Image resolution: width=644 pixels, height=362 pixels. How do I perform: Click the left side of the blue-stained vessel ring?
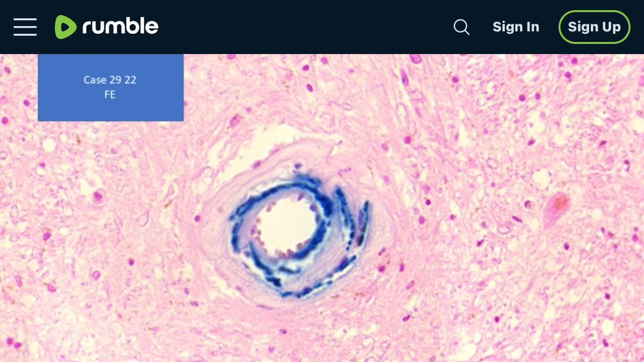point(238,231)
